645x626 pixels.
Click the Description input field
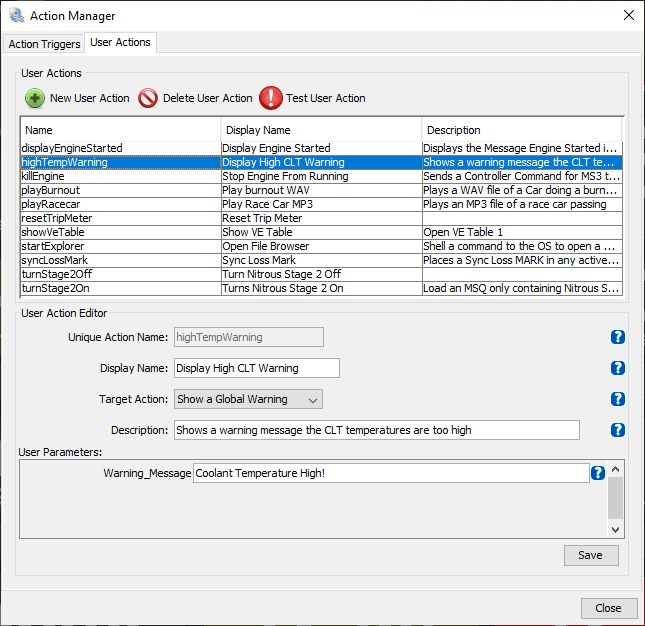[x=377, y=430]
